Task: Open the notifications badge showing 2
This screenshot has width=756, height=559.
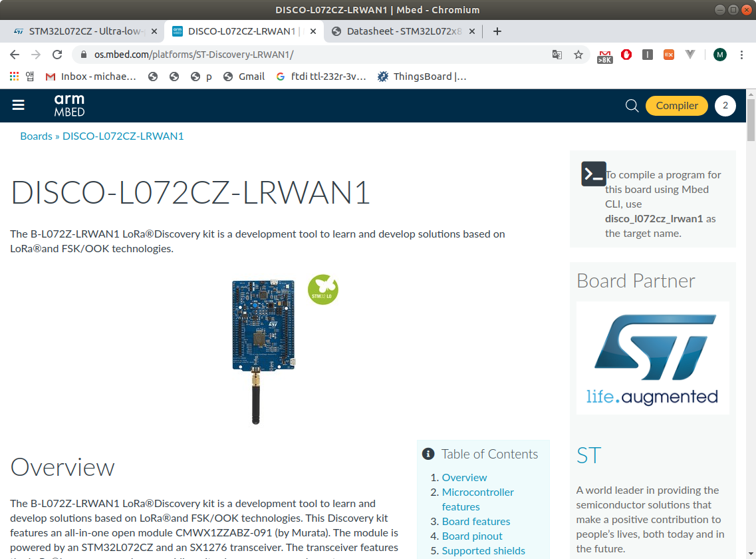Action: [725, 106]
